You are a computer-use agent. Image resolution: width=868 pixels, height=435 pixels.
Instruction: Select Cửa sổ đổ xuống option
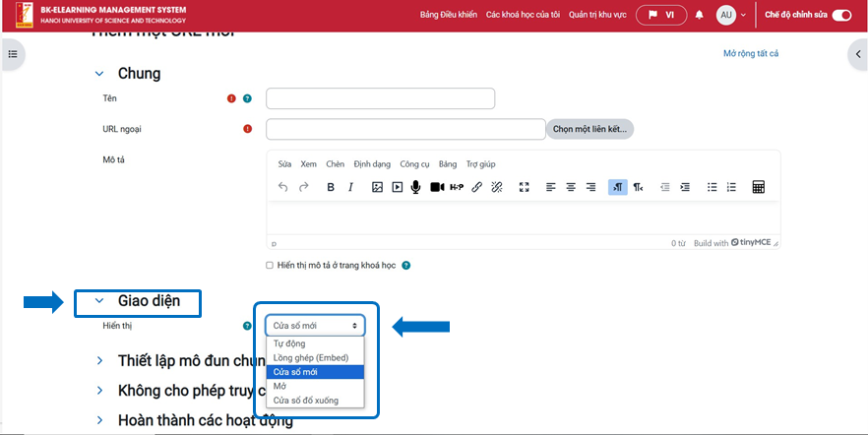[x=315, y=401]
